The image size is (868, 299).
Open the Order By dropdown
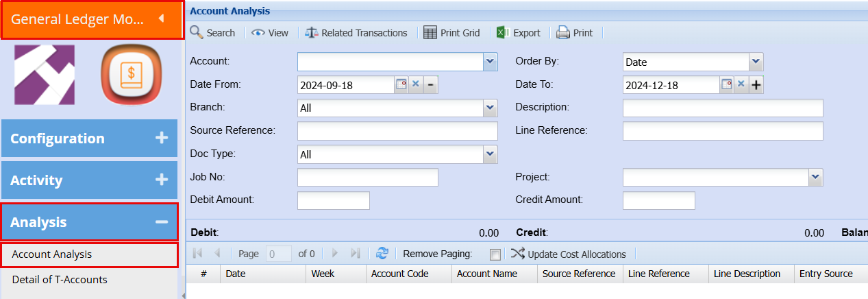tap(756, 62)
